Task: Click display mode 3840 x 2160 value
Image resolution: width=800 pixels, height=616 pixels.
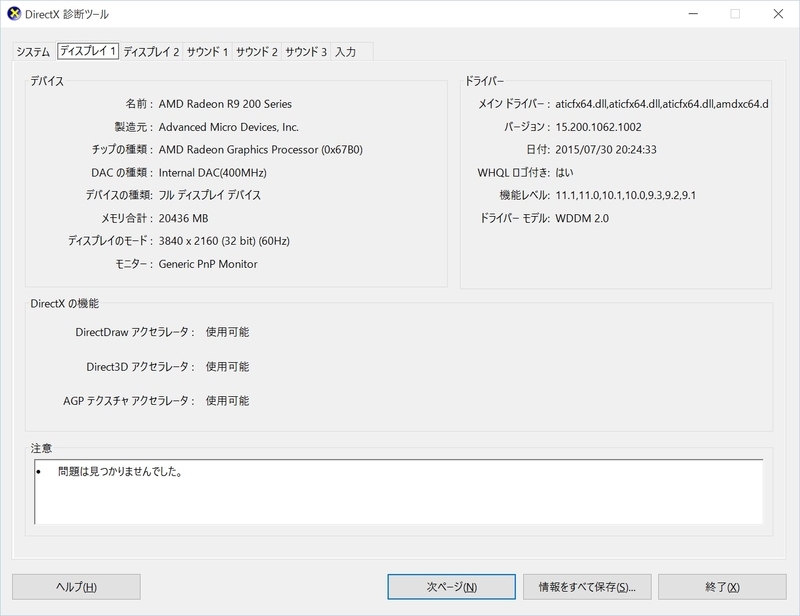Action: [x=224, y=241]
